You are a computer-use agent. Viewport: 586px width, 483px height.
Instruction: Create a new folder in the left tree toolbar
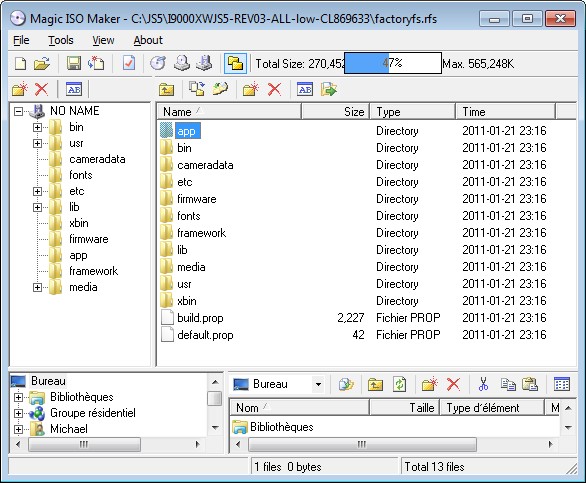[x=19, y=89]
